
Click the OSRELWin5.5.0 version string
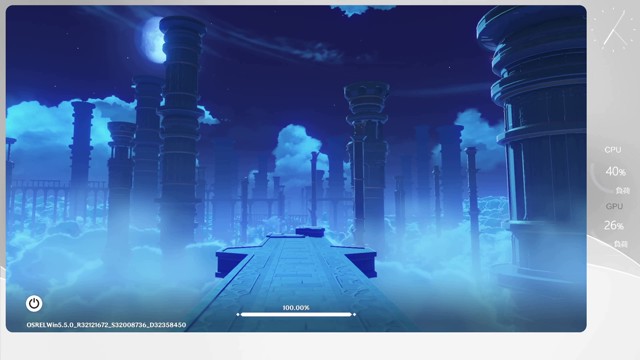(106, 325)
